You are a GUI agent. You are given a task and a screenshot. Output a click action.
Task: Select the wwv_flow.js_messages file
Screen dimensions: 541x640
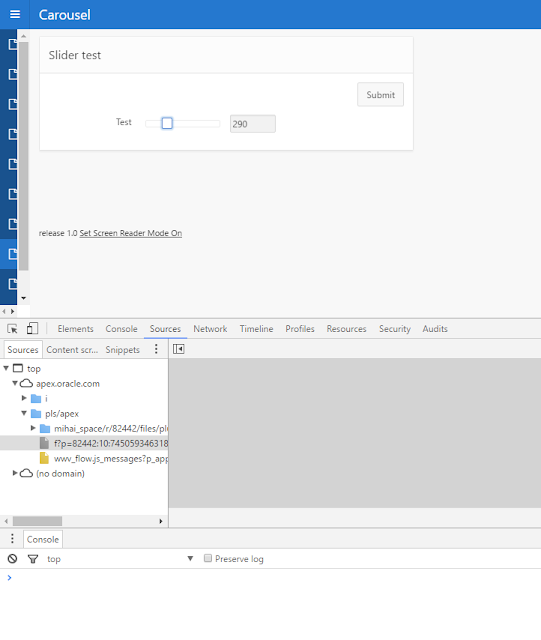(x=111, y=458)
